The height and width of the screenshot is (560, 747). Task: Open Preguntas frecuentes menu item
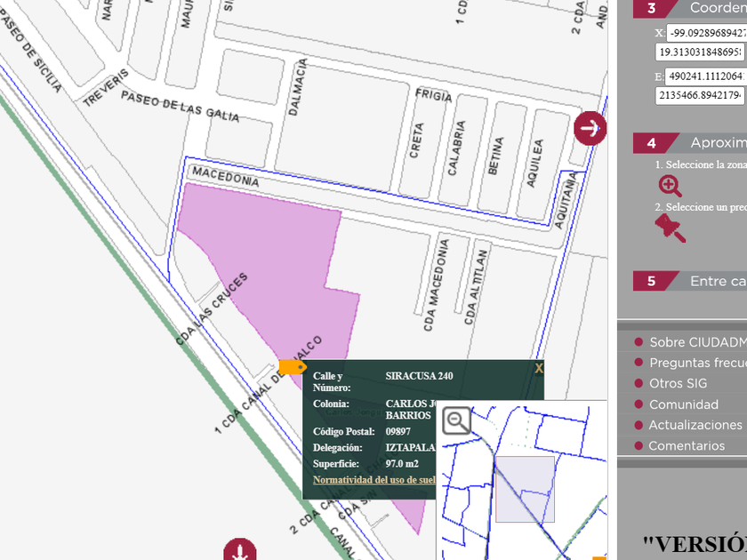pyautogui.click(x=697, y=363)
